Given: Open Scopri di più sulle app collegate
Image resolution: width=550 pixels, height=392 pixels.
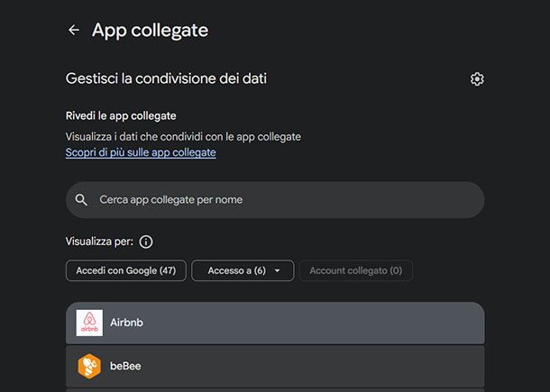Looking at the screenshot, I should (x=141, y=152).
